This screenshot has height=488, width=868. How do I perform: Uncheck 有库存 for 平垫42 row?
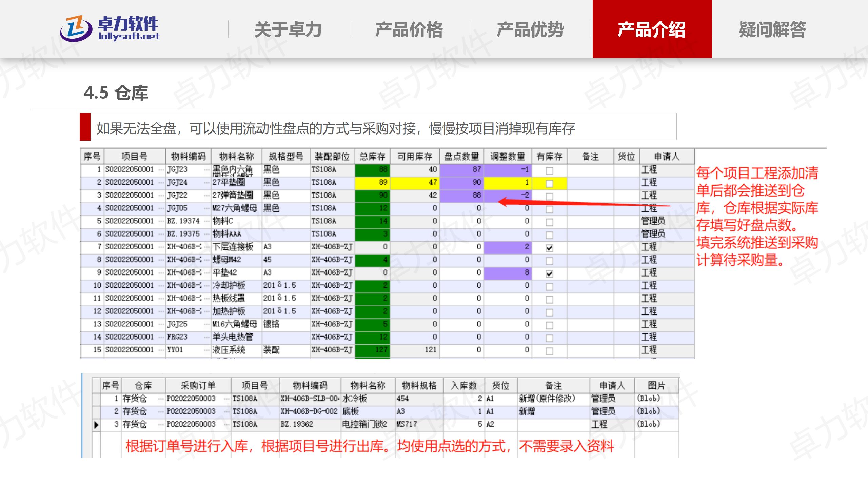[549, 273]
